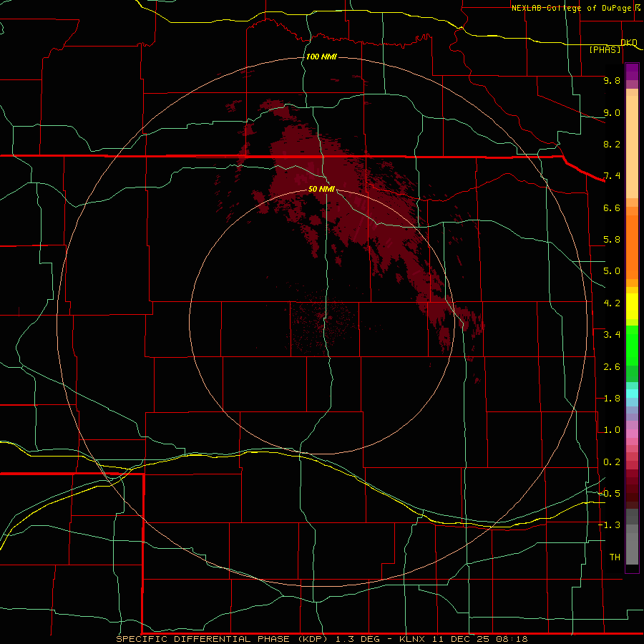
Task: Select the -0.5 scale value
Action: pyautogui.click(x=609, y=494)
